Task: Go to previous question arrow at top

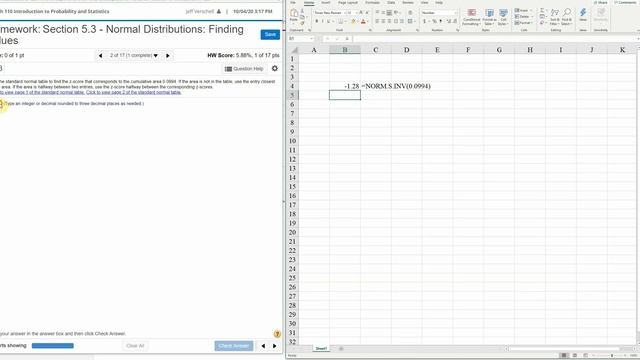Action: click(100, 56)
